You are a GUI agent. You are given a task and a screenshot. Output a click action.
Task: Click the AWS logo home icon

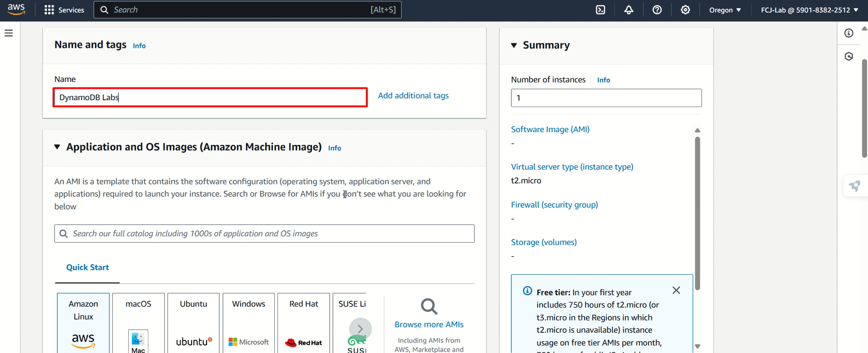tap(16, 10)
